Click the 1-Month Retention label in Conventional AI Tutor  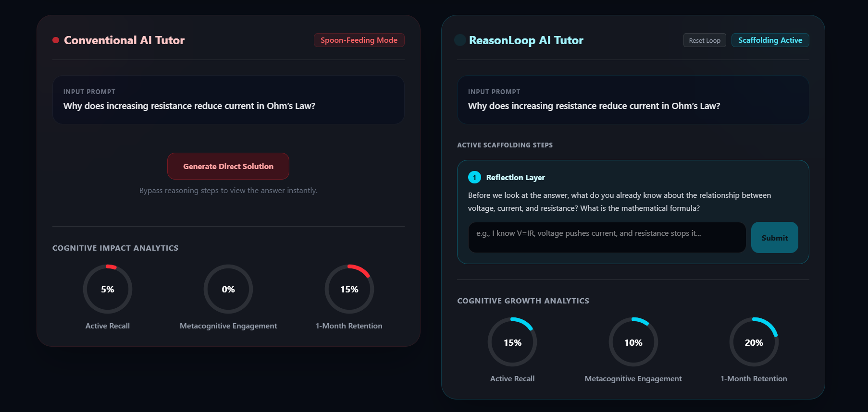349,326
